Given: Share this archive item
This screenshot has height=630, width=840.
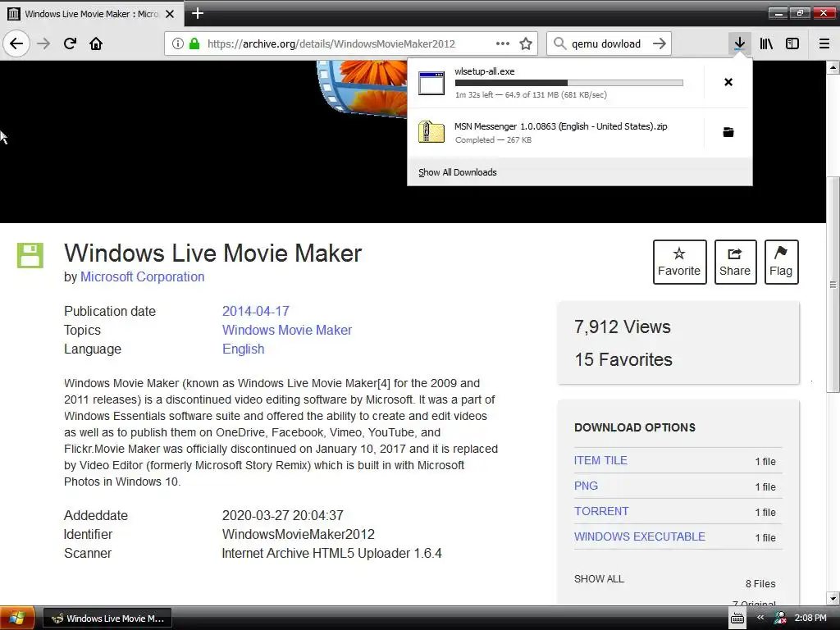Looking at the screenshot, I should point(735,262).
